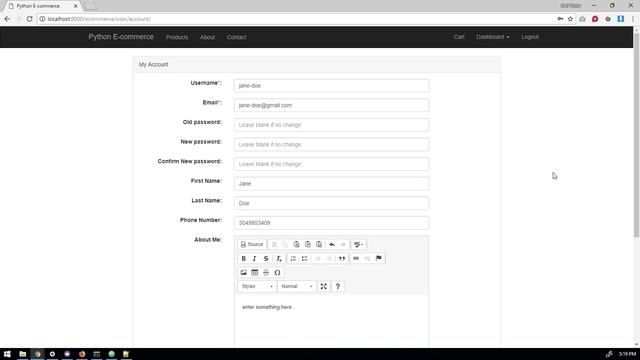
Task: Insert a block quote
Action: pos(342,258)
